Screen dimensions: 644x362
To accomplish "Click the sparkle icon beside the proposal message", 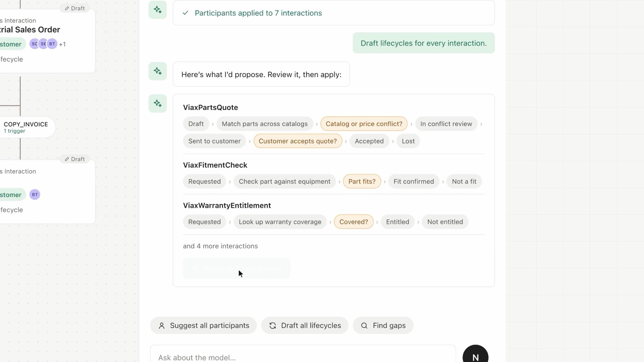I will 158,71.
